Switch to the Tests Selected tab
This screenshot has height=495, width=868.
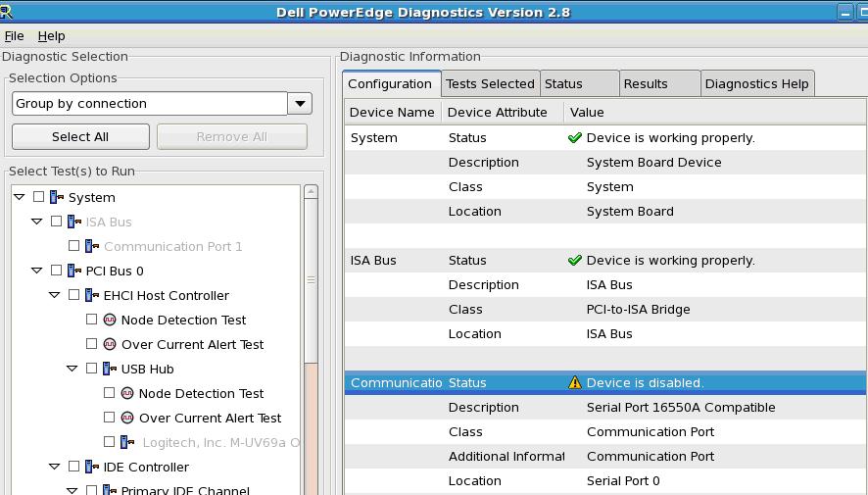point(491,83)
